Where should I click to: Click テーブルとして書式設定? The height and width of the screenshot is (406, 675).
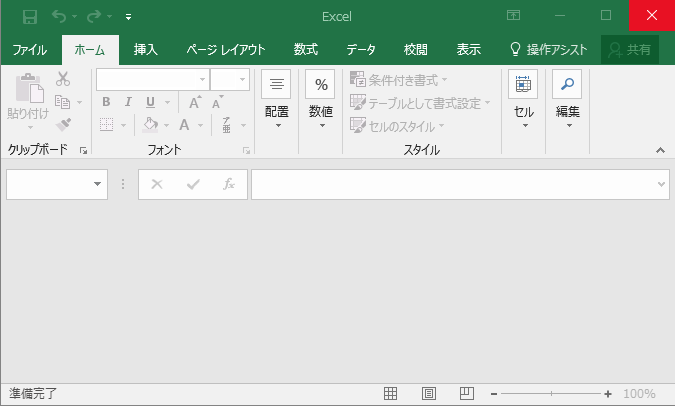420,103
